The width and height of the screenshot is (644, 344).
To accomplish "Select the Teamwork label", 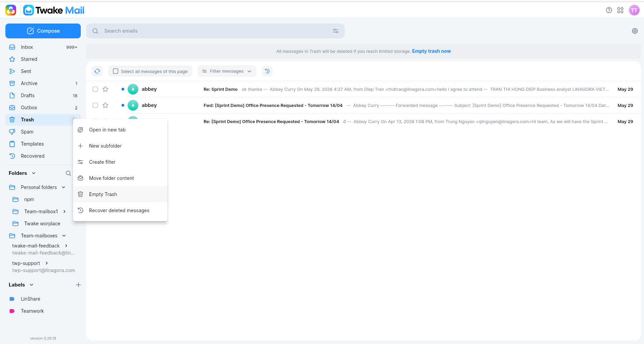I will click(43, 311).
